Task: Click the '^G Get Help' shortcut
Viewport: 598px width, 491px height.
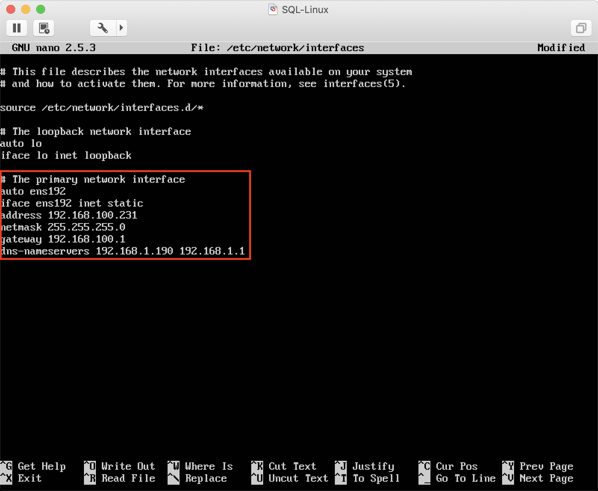Action: 33,466
